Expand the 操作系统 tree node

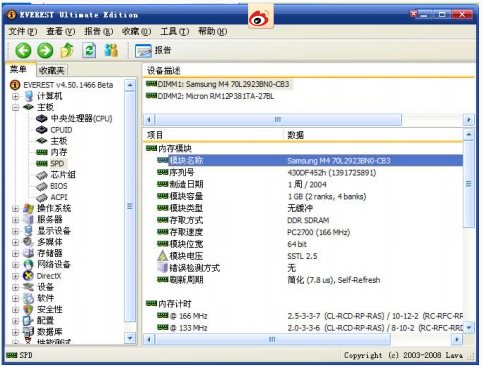pyautogui.click(x=15, y=209)
